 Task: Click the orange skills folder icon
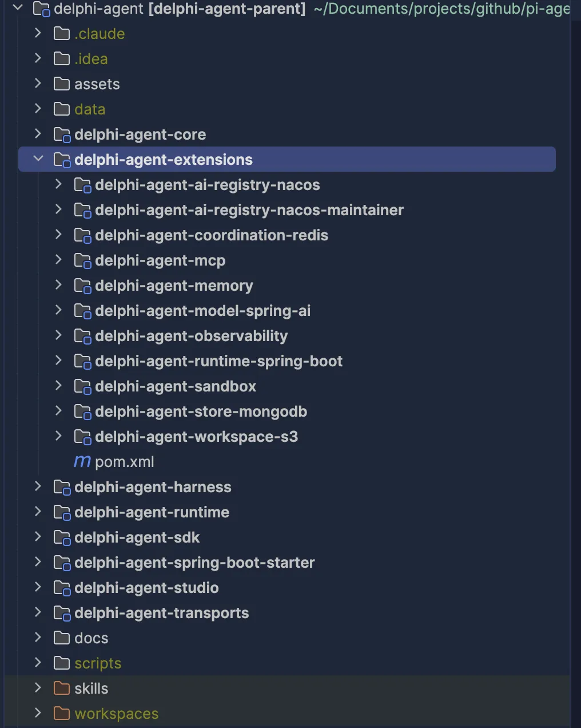[x=62, y=688]
